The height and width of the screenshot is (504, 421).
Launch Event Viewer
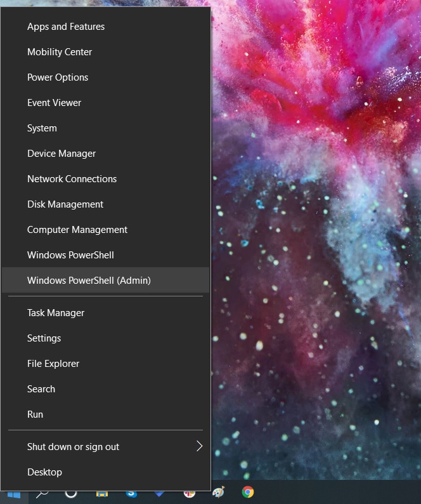coord(105,103)
